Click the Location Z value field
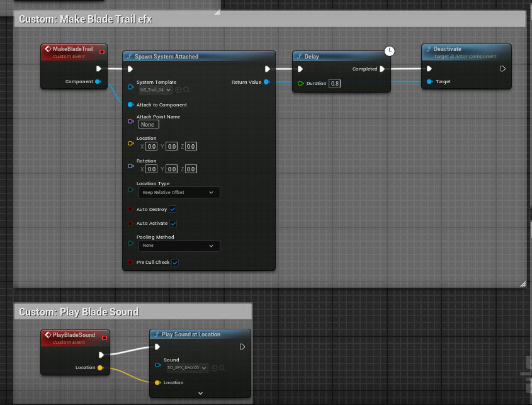Image resolution: width=532 pixels, height=405 pixels. [191, 146]
